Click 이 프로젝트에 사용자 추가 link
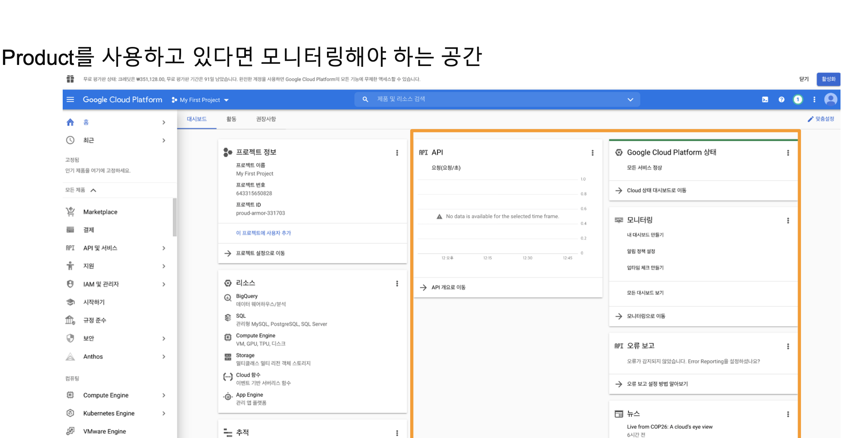The width and height of the screenshot is (868, 438). (x=263, y=233)
